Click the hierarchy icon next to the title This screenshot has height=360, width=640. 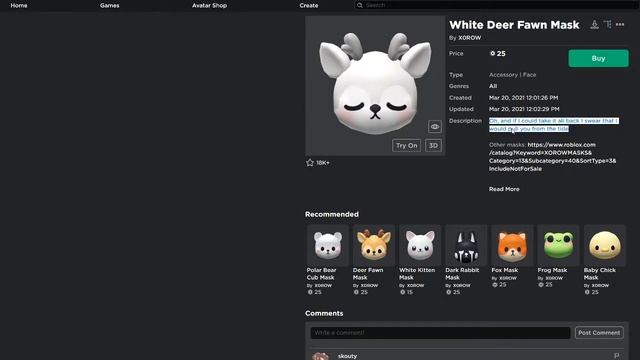pyautogui.click(x=607, y=24)
